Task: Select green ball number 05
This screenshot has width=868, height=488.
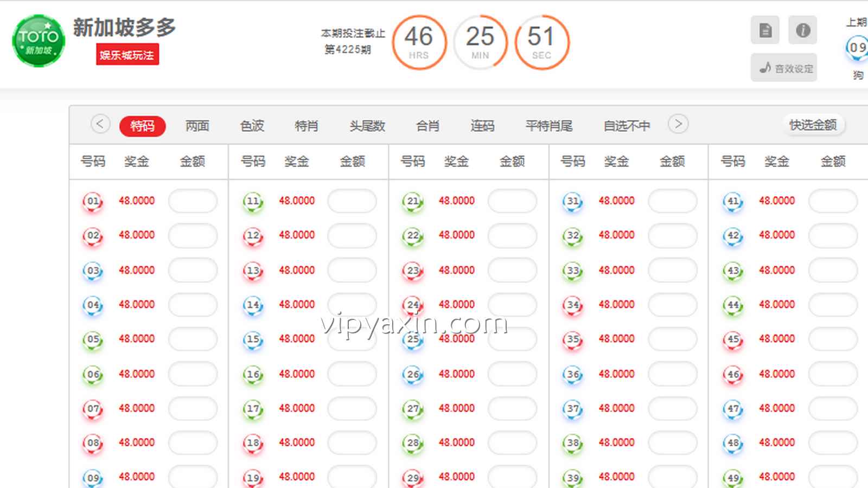Action: point(93,339)
